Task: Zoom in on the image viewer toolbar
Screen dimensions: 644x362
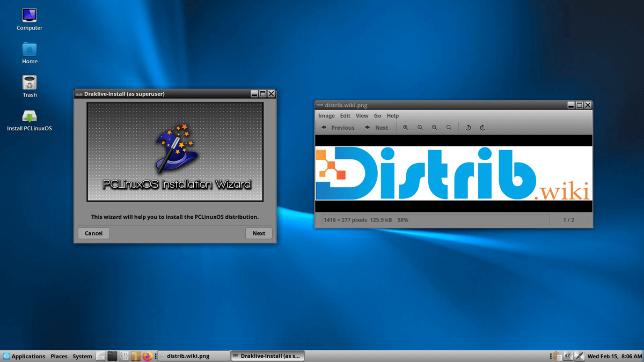Action: tap(406, 128)
